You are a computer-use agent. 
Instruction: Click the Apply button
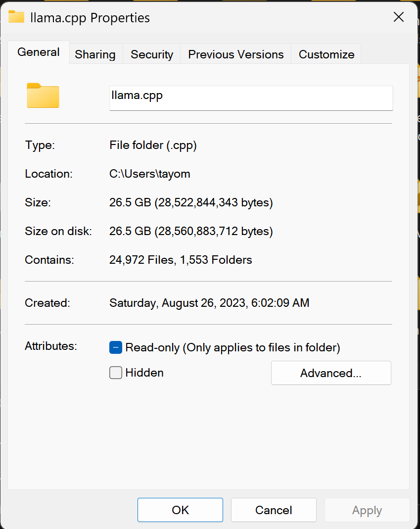tap(367, 510)
